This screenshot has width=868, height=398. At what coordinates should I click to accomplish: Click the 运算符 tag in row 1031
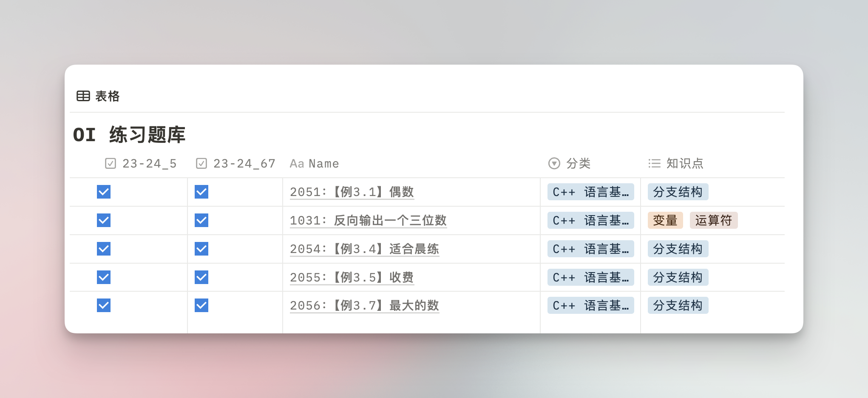[713, 221]
